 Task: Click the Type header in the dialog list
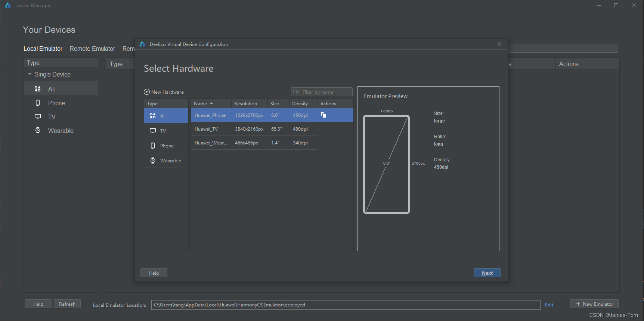click(x=166, y=103)
